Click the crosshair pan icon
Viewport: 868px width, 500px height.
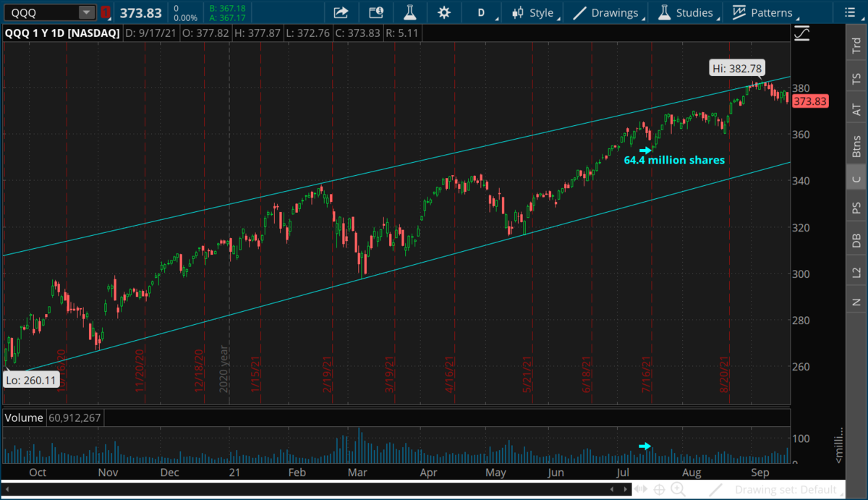(660, 490)
